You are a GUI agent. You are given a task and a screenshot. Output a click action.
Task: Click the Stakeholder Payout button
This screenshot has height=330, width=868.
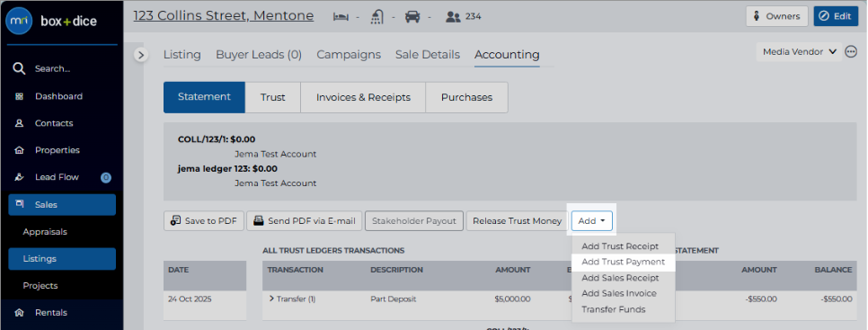click(414, 221)
